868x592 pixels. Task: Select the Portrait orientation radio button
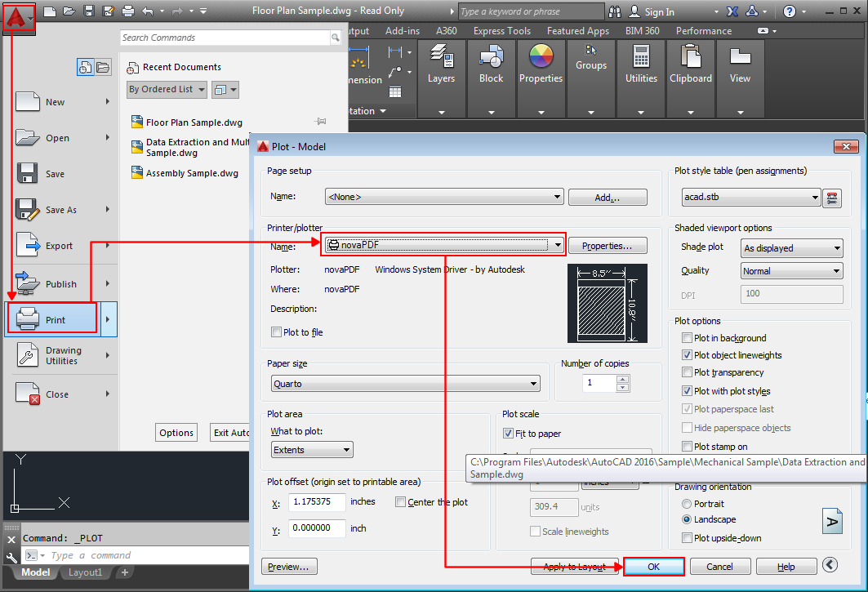pyautogui.click(x=687, y=504)
